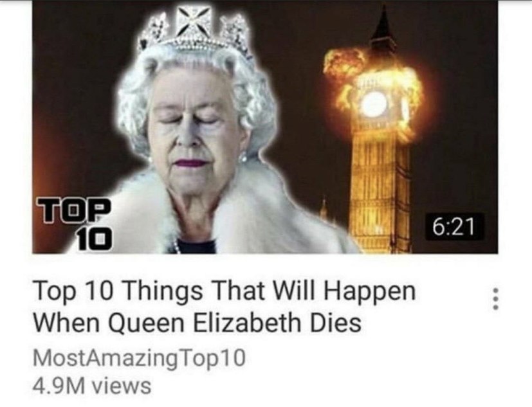This screenshot has width=532, height=407.
Task: Click the 6:21 duration badge
Action: click(x=455, y=226)
